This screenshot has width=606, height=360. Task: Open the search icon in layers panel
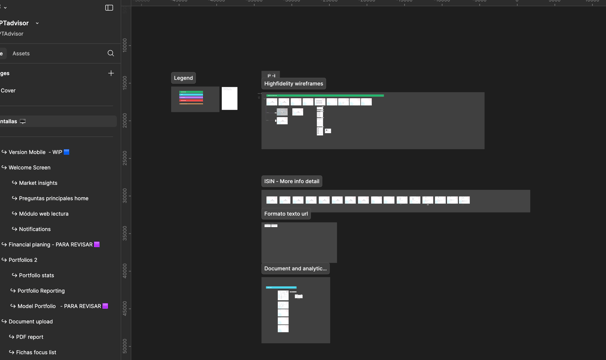click(111, 53)
